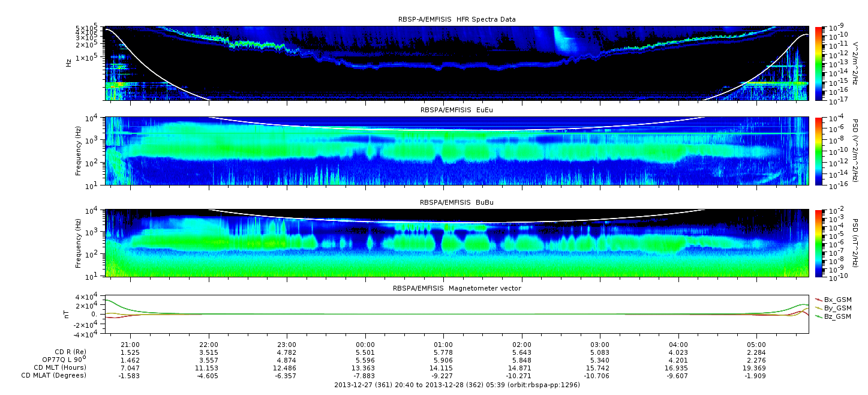Click the CD MLT (Hours) row label
The width and height of the screenshot is (868, 395).
point(59,367)
